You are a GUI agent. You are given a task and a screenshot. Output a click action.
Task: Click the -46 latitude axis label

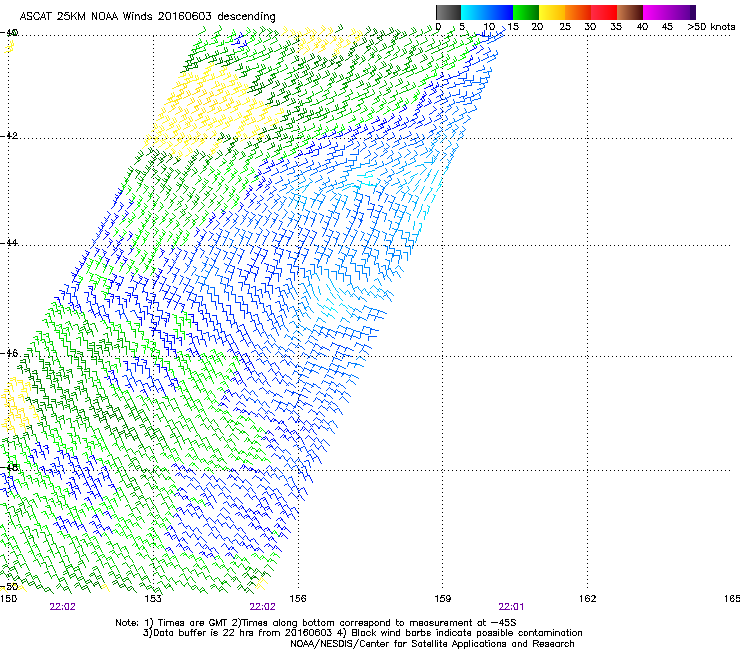click(9, 353)
